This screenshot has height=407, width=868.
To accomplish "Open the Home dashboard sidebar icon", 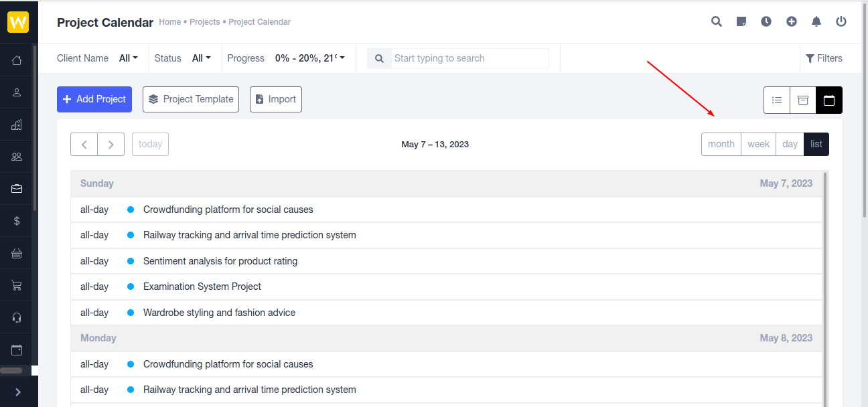I will (x=17, y=60).
